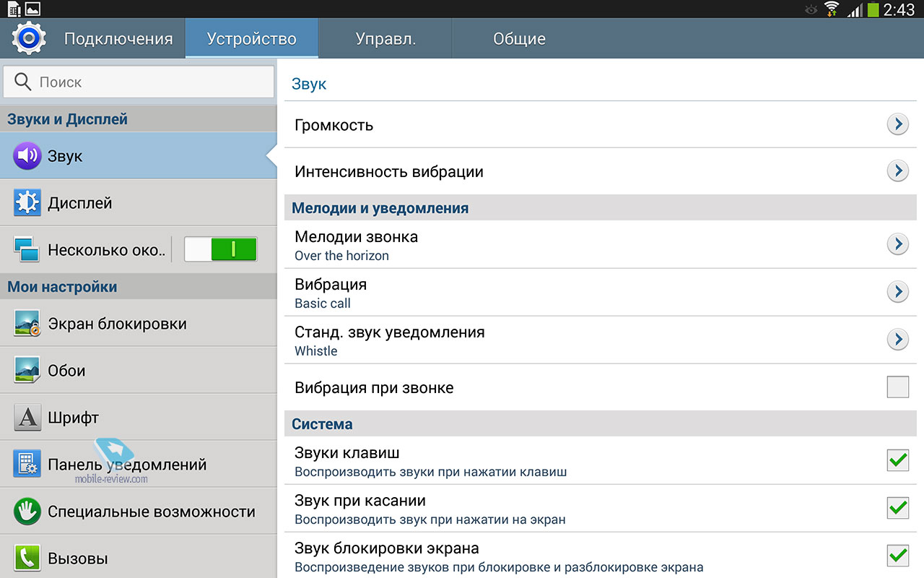Uncheck Звук при касании checkbox
924x578 pixels.
tap(898, 508)
